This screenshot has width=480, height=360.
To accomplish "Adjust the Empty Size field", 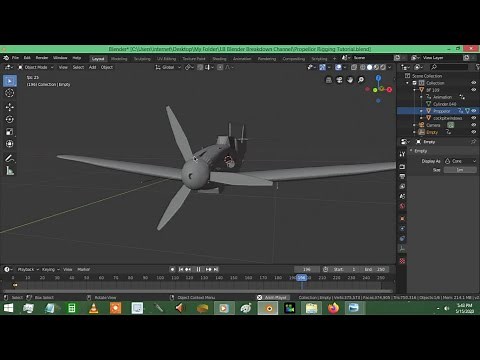I will coord(460,170).
